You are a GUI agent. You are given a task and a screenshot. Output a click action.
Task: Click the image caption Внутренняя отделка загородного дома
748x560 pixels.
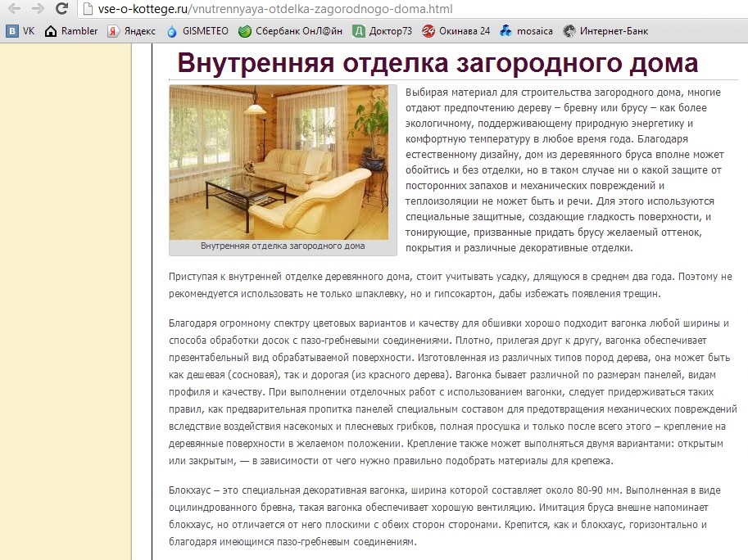pos(283,246)
